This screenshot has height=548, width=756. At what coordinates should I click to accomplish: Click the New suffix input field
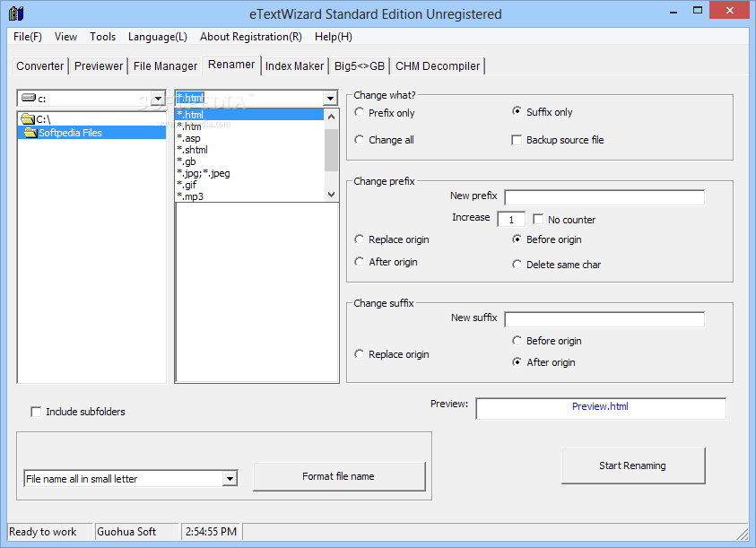(604, 319)
